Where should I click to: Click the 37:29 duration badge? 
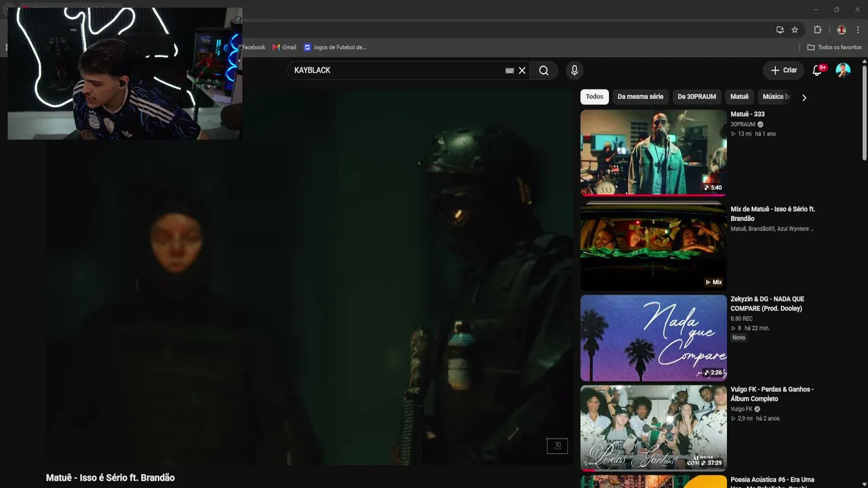click(711, 463)
